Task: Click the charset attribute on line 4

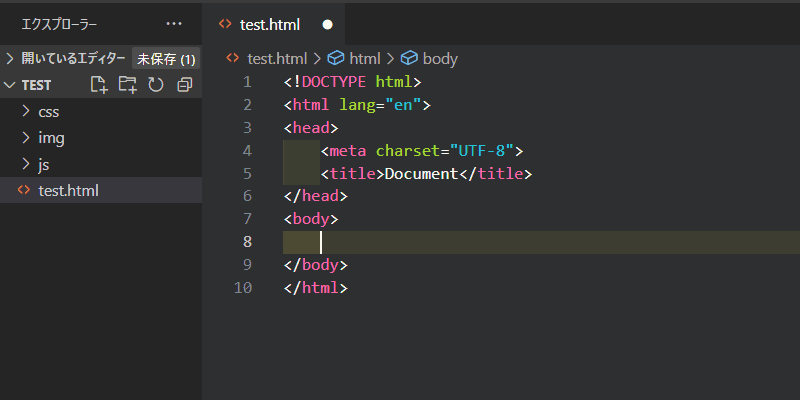Action: [408, 151]
